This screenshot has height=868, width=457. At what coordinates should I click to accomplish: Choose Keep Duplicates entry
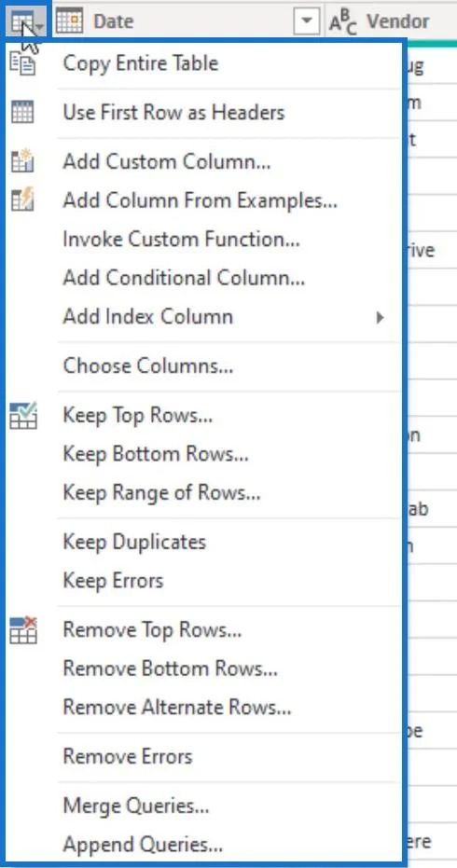(x=134, y=542)
